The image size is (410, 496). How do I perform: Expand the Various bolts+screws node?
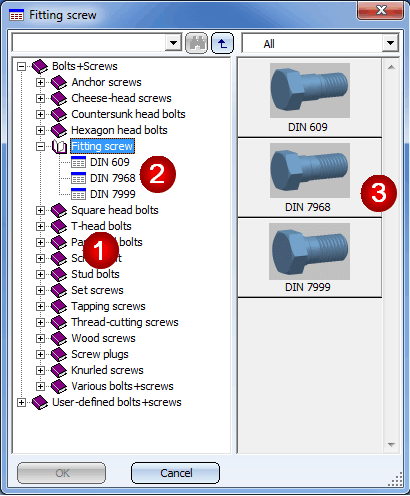click(x=40, y=386)
